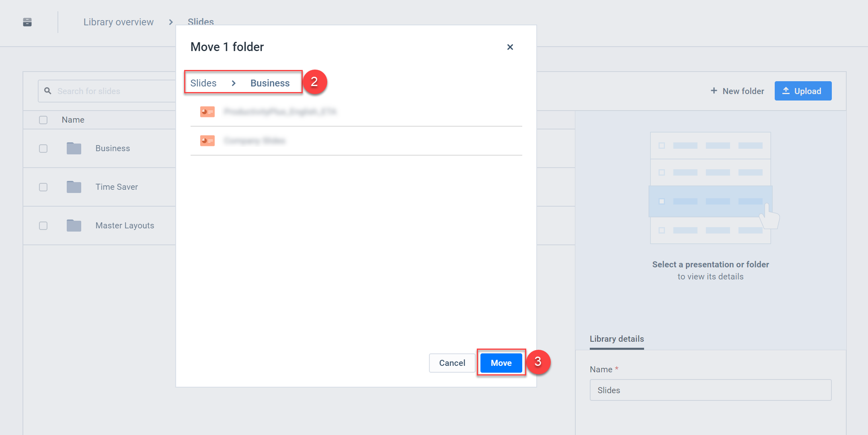Tick the Business folder checkbox
This screenshot has height=435, width=868.
pos(43,148)
